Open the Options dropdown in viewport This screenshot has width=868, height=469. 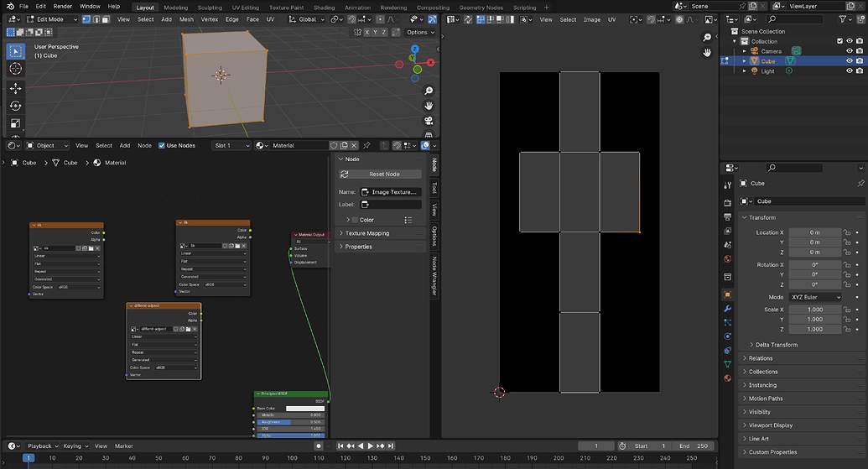[x=421, y=32]
